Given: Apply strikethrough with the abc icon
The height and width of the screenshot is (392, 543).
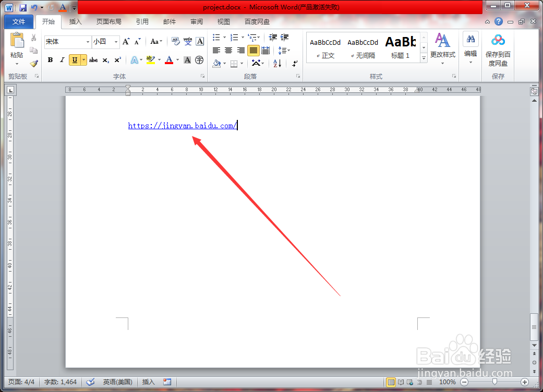Looking at the screenshot, I should point(93,60).
